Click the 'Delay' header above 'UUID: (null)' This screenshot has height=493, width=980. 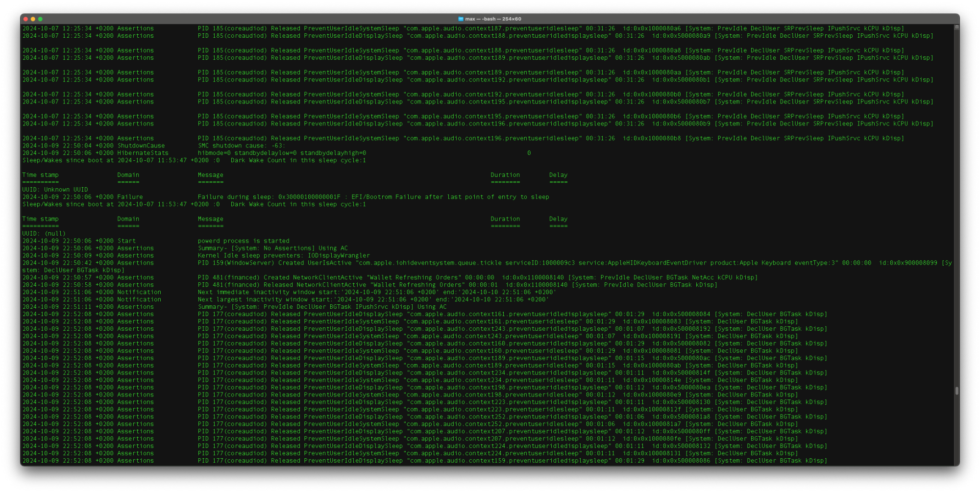coord(558,219)
